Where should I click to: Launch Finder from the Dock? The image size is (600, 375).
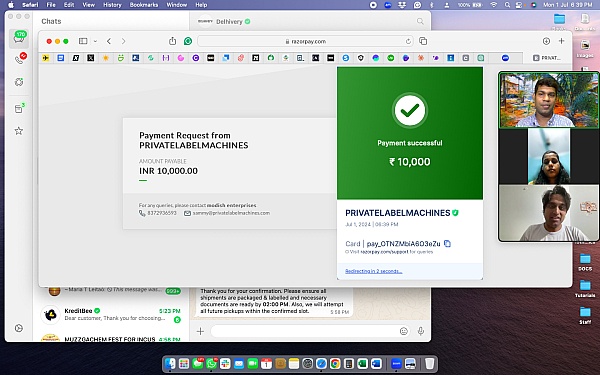pyautogui.click(x=170, y=363)
